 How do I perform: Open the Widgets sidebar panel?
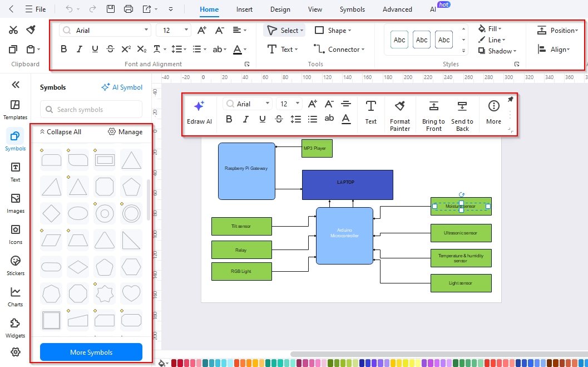(x=16, y=328)
